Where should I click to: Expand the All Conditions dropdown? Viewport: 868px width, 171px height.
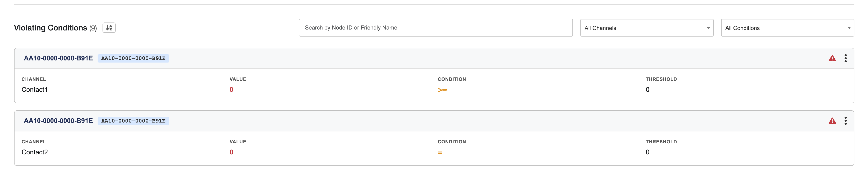pos(787,28)
